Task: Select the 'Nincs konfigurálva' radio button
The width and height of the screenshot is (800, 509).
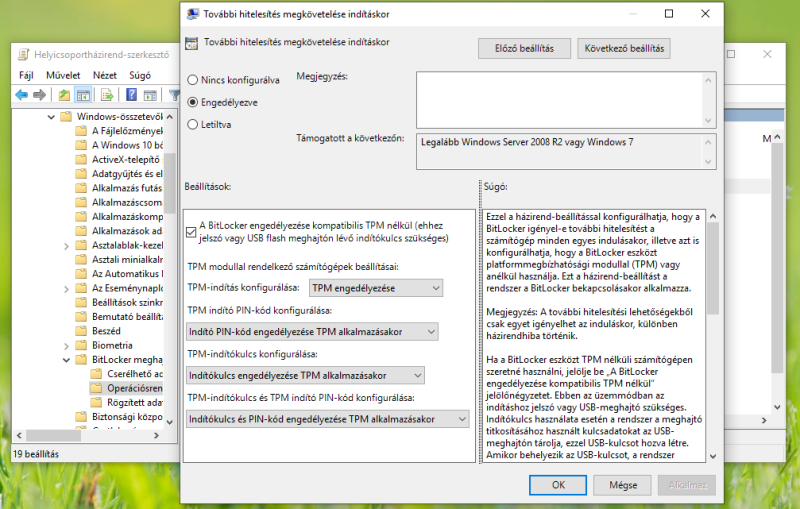Action: coord(192,80)
